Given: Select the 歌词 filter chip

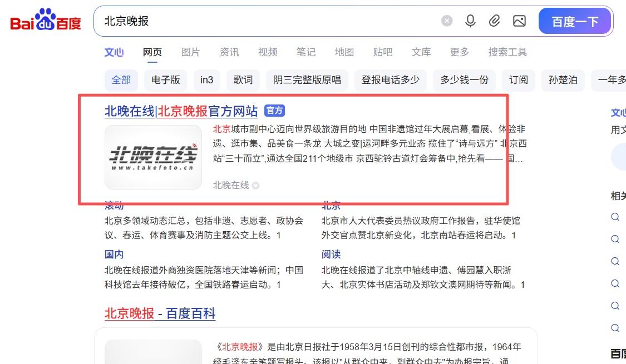Looking at the screenshot, I should [243, 80].
